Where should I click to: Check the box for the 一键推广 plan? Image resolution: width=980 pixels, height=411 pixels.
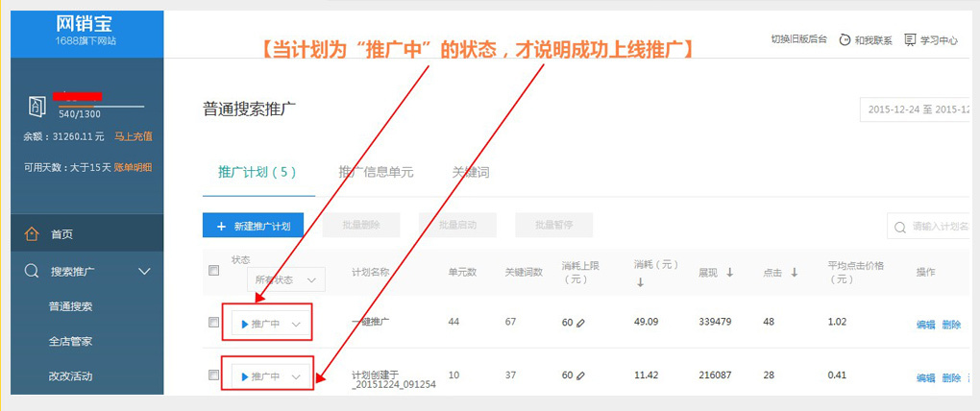214,323
